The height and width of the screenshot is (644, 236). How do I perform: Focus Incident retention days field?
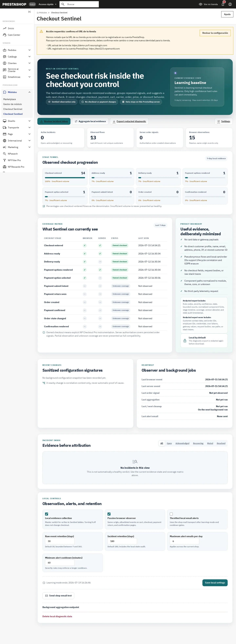point(122,541)
